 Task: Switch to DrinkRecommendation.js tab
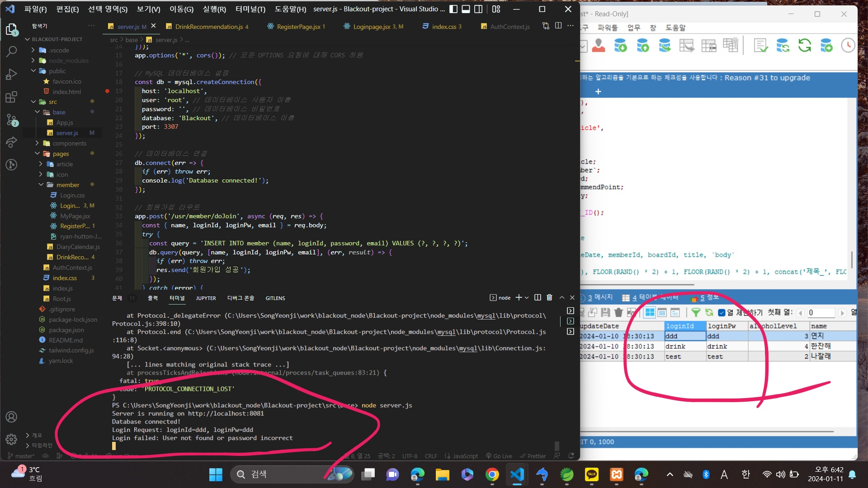pos(208,27)
